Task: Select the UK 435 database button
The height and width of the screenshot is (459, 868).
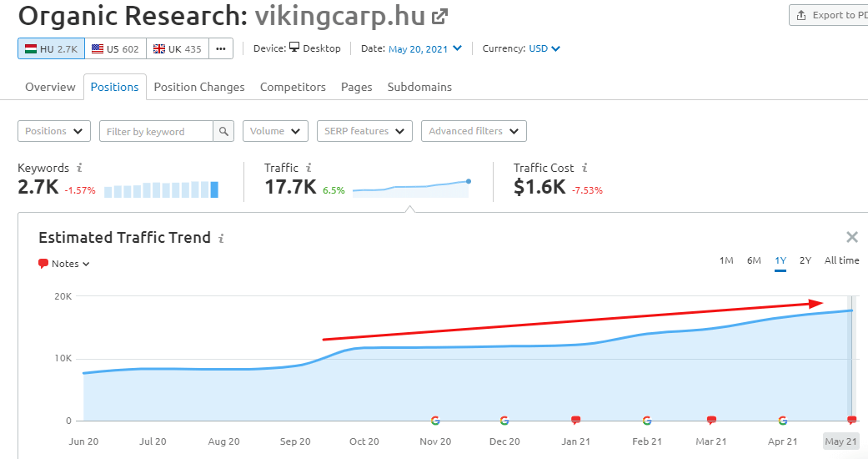Action: (178, 48)
